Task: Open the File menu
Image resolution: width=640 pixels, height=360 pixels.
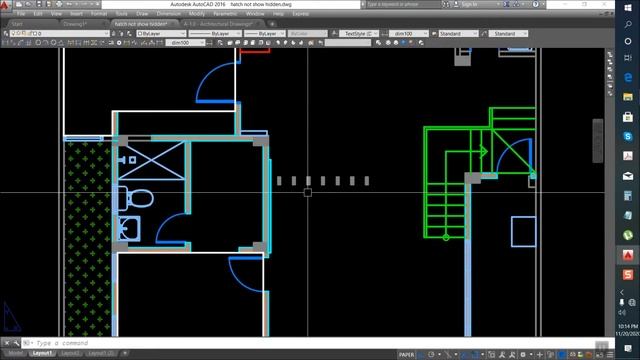Action: 21,14
